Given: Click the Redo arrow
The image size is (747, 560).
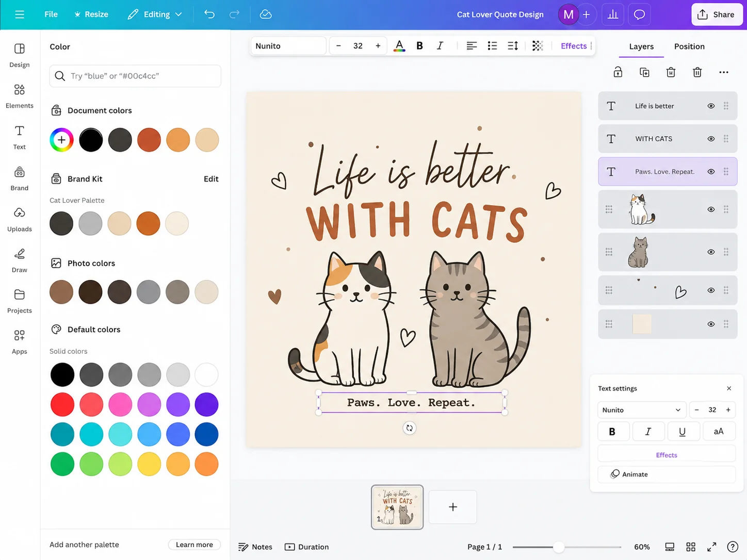Looking at the screenshot, I should click(x=234, y=14).
